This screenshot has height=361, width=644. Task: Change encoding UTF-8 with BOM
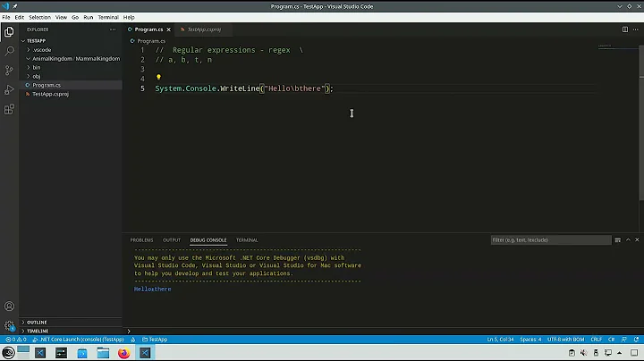tap(565, 340)
